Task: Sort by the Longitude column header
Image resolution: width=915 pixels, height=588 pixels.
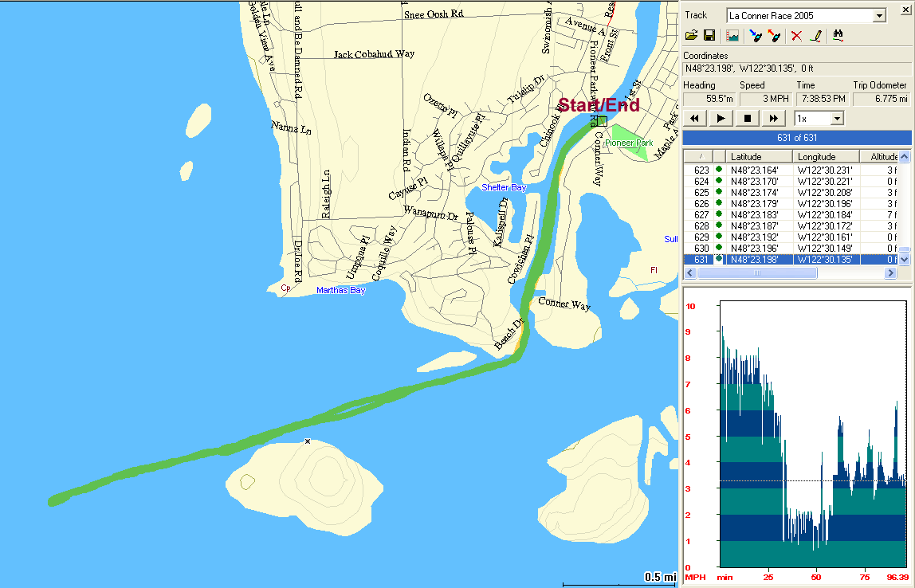Action: [x=827, y=157]
